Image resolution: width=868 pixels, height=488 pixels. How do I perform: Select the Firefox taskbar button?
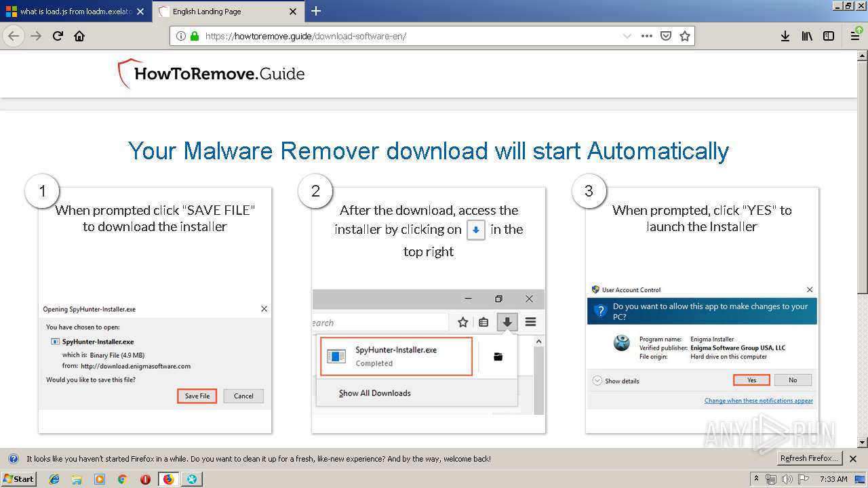pos(168,479)
